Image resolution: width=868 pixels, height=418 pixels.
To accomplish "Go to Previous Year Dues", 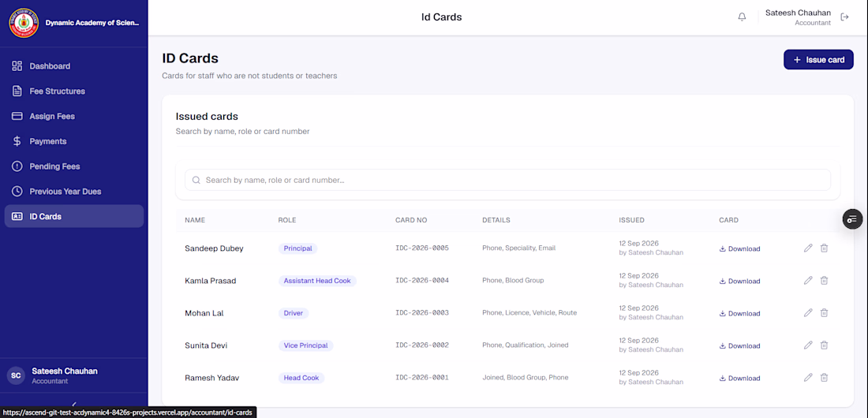I will pos(73,191).
